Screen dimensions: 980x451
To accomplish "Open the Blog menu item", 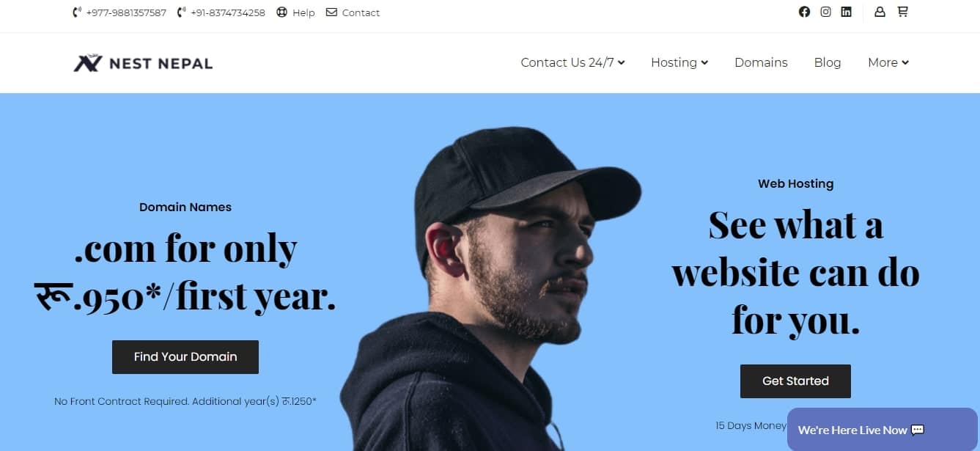I will [828, 62].
